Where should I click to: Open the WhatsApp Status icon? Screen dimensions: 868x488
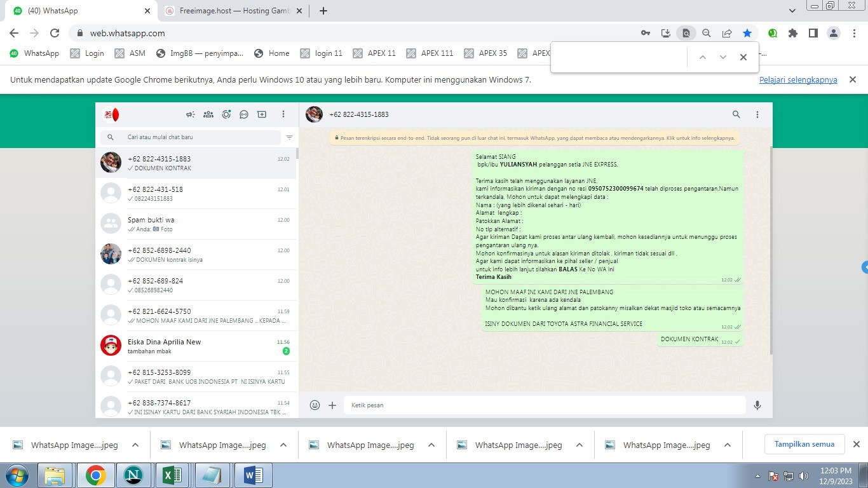(x=226, y=114)
